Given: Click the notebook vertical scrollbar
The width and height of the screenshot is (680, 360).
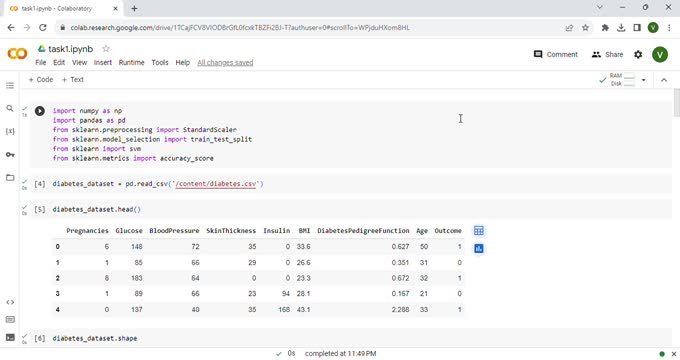Looking at the screenshot, I should tap(676, 103).
